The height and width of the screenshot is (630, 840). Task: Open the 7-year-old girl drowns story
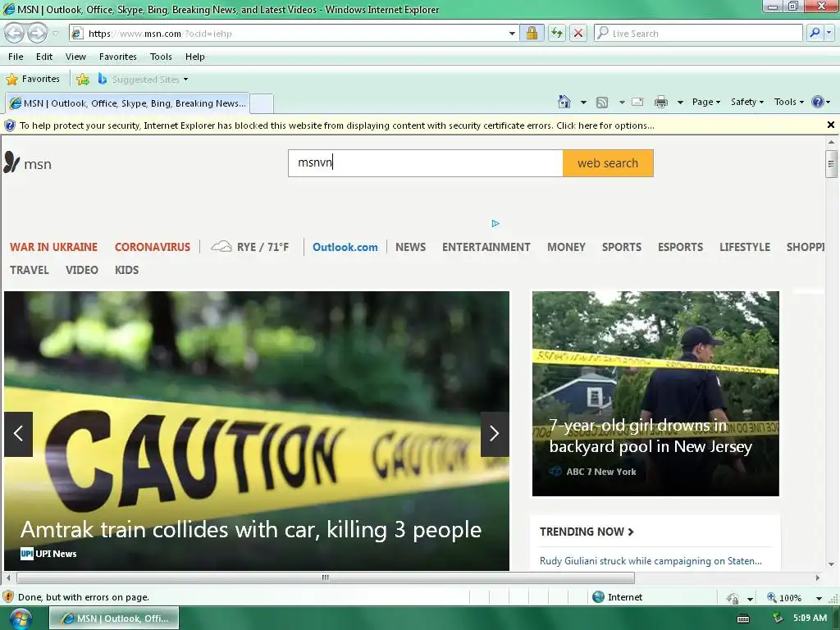point(651,436)
